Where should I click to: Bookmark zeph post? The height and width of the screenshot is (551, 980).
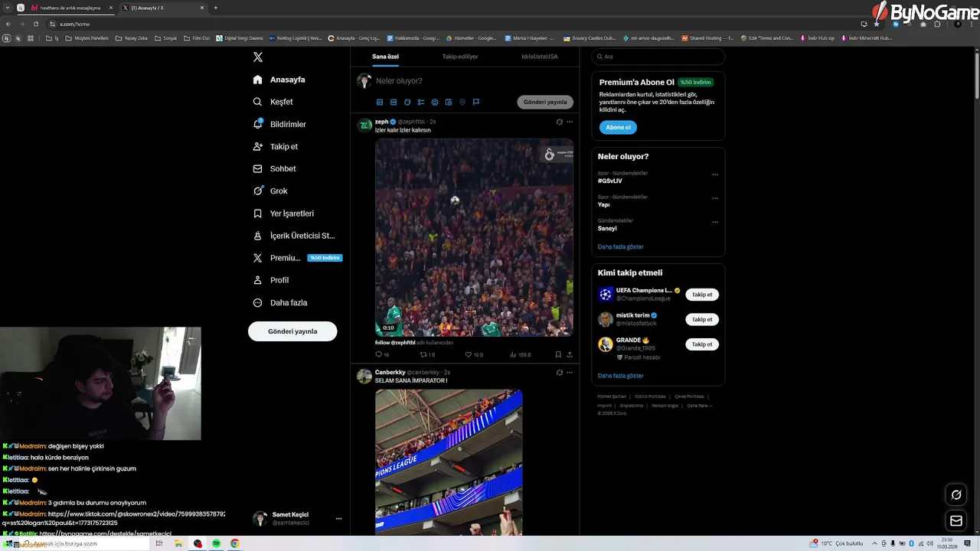coord(558,354)
